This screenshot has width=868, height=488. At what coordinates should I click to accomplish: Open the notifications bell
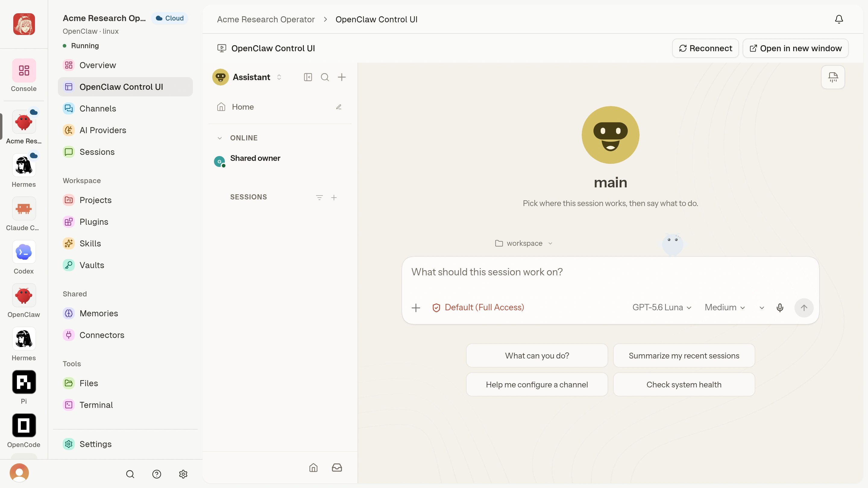(839, 19)
